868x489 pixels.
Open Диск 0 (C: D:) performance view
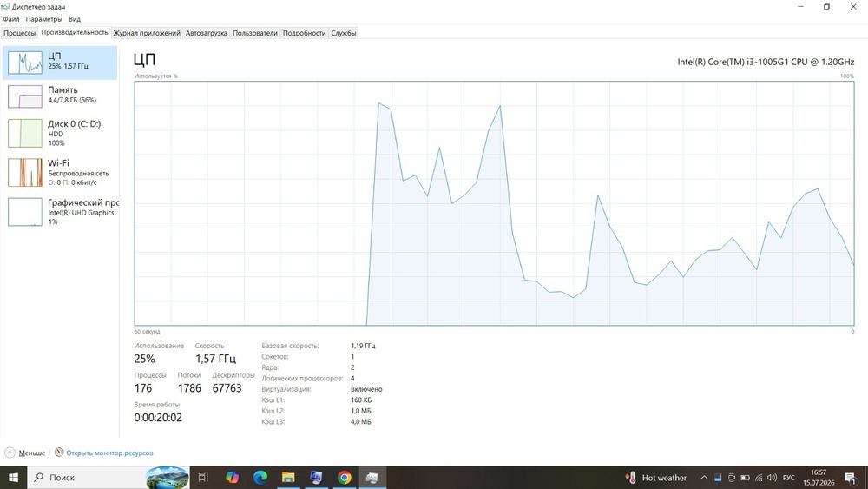click(x=59, y=133)
